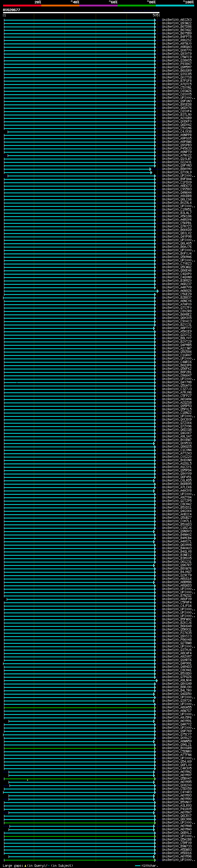Click hit label UniRef100_Q9N9V3
The image size is (197, 868).
(176, 531)
